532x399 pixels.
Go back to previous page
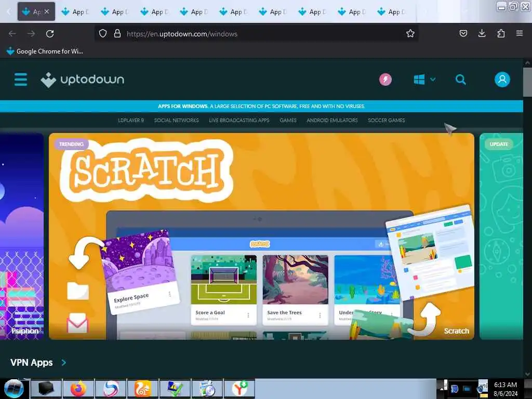pyautogui.click(x=12, y=34)
